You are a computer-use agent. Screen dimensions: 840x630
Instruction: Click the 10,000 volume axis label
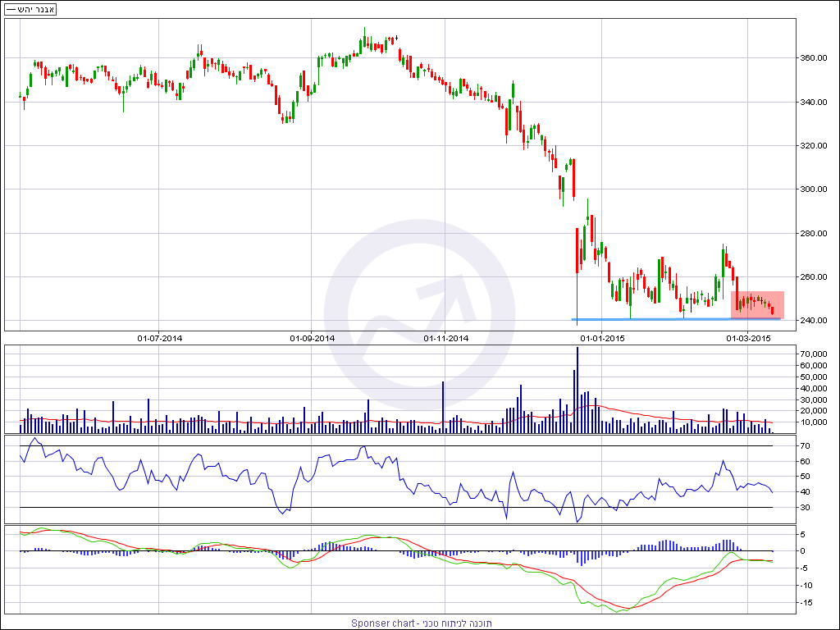tap(814, 422)
